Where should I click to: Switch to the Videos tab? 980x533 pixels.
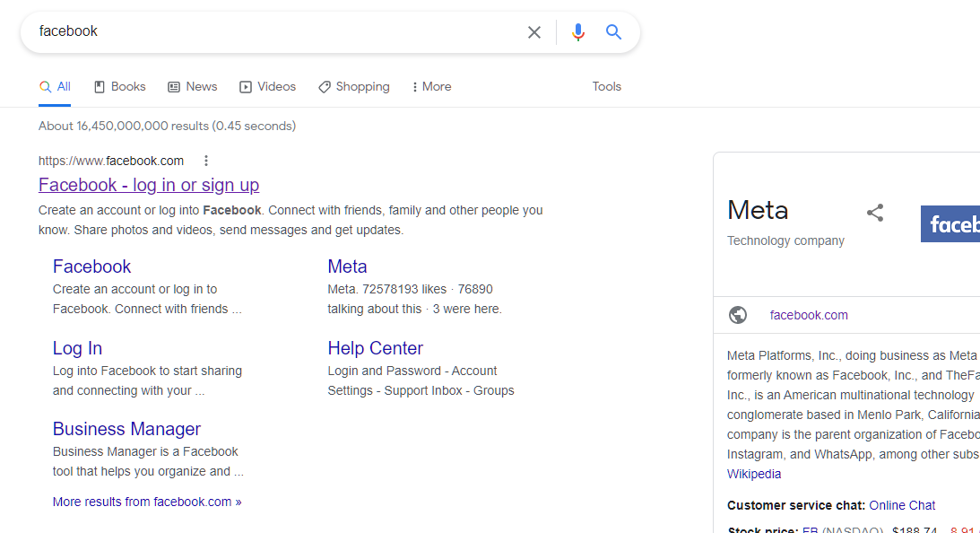(x=267, y=87)
